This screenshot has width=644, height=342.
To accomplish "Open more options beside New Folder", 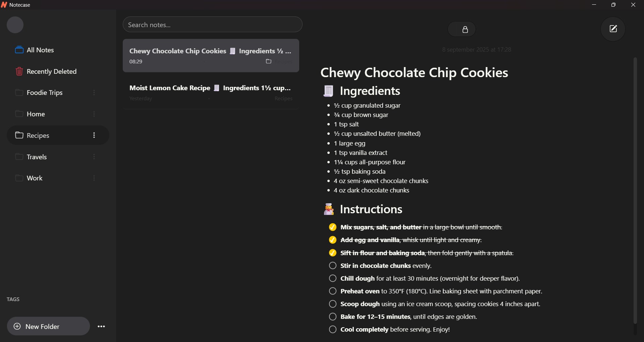I will [x=101, y=326].
